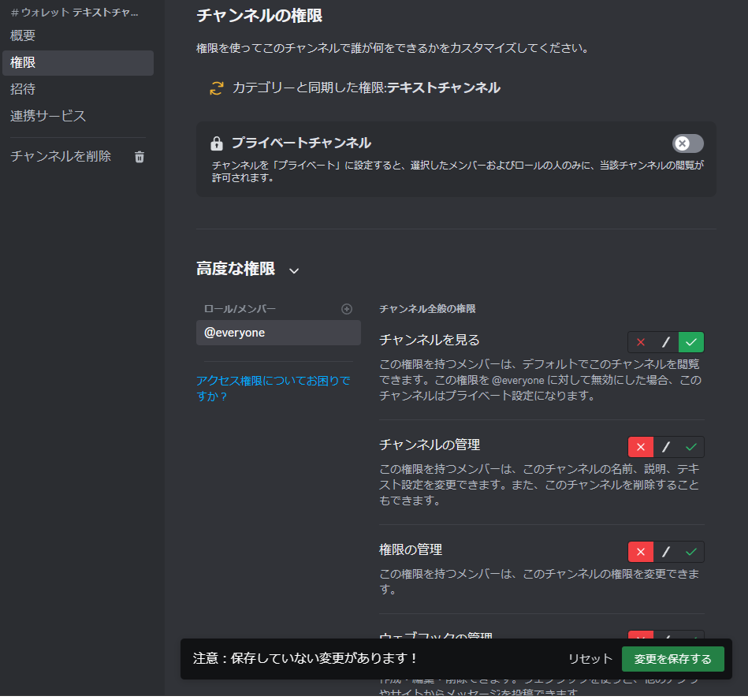Allow チャンネルの管理 with the green check icon
This screenshot has width=748, height=700.
click(x=690, y=447)
